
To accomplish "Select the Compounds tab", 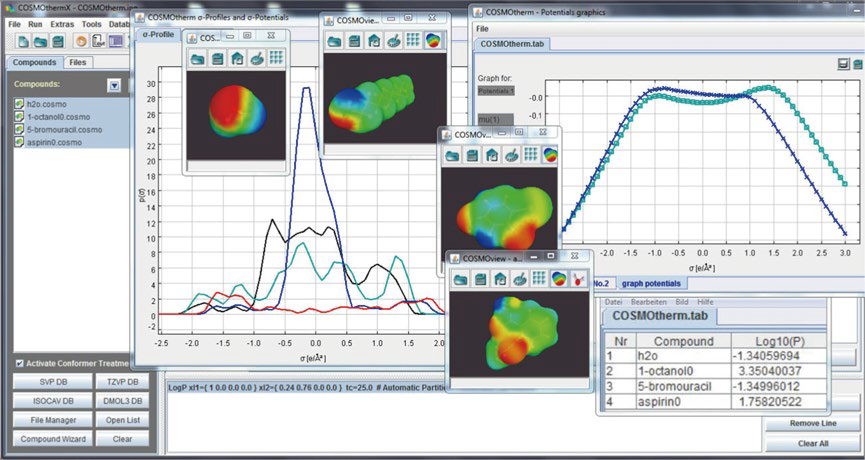I will [x=35, y=62].
